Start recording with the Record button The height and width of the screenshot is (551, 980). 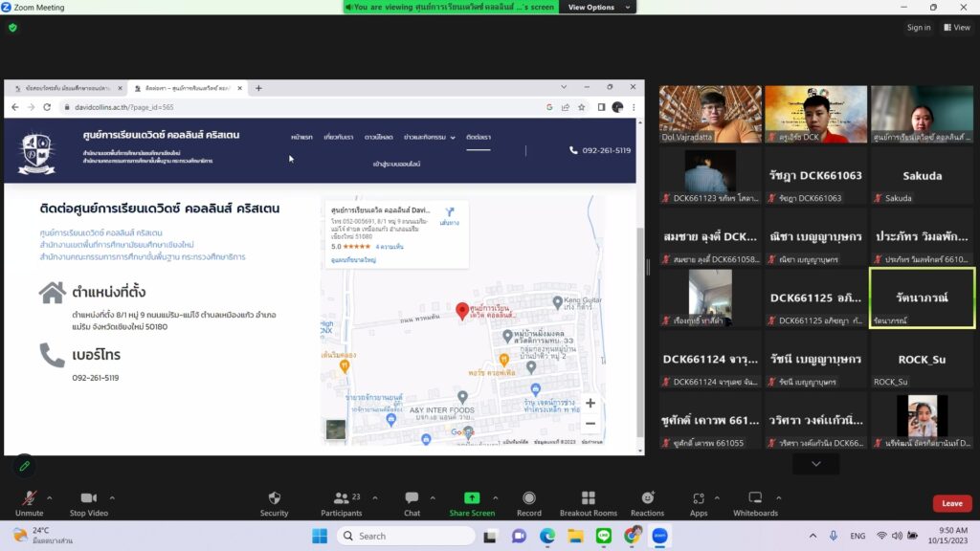tap(528, 498)
